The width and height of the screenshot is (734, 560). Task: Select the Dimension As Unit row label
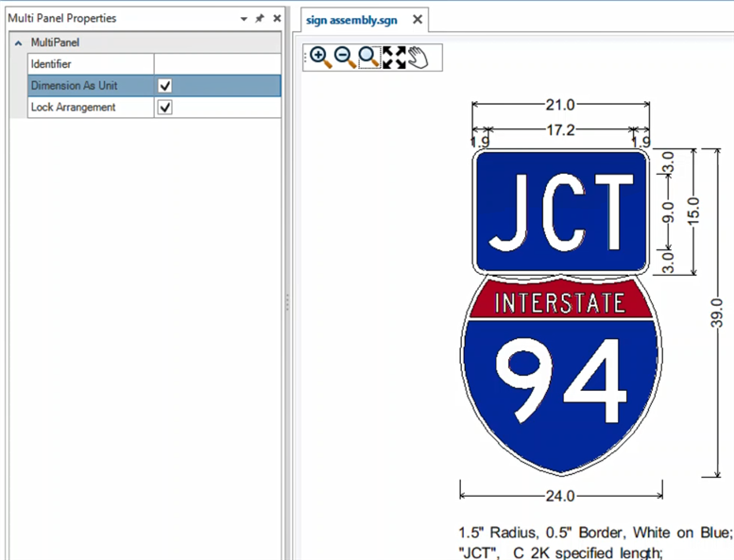pyautogui.click(x=74, y=86)
